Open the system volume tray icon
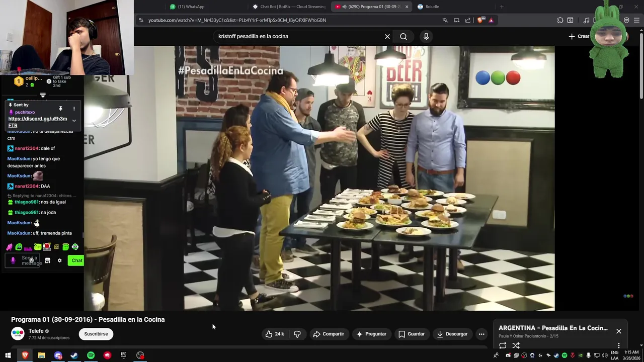This screenshot has width=644, height=362. tap(604, 355)
